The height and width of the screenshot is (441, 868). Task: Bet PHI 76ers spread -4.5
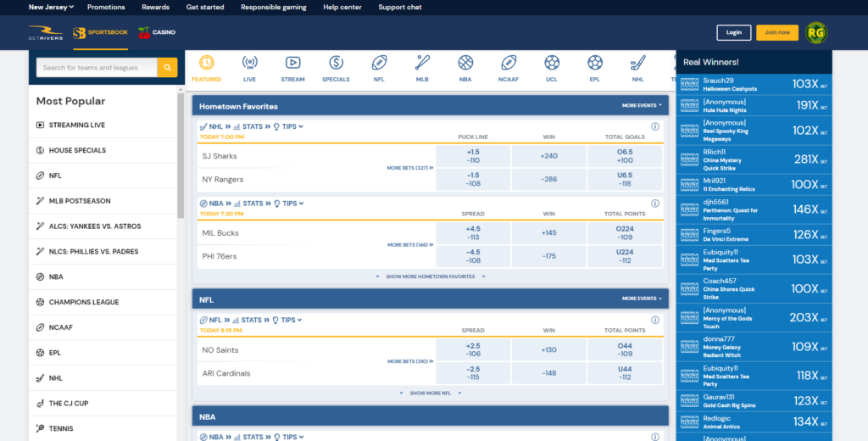click(473, 256)
